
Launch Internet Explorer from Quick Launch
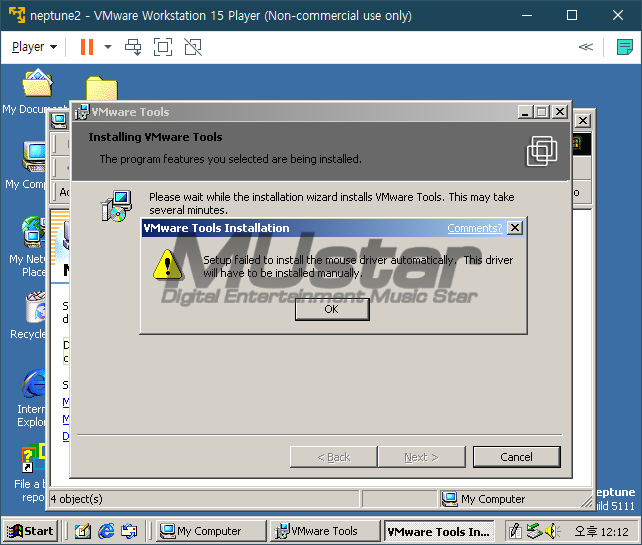(106, 531)
